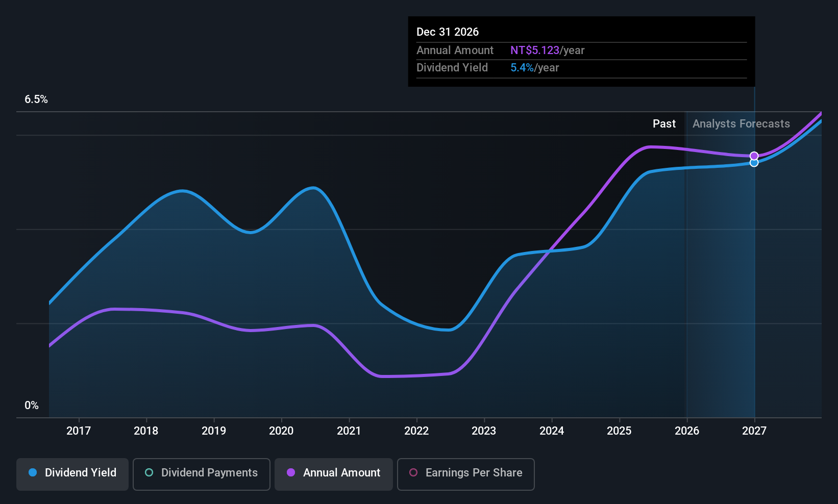Toggle the Earnings Per Share series on

pyautogui.click(x=465, y=474)
